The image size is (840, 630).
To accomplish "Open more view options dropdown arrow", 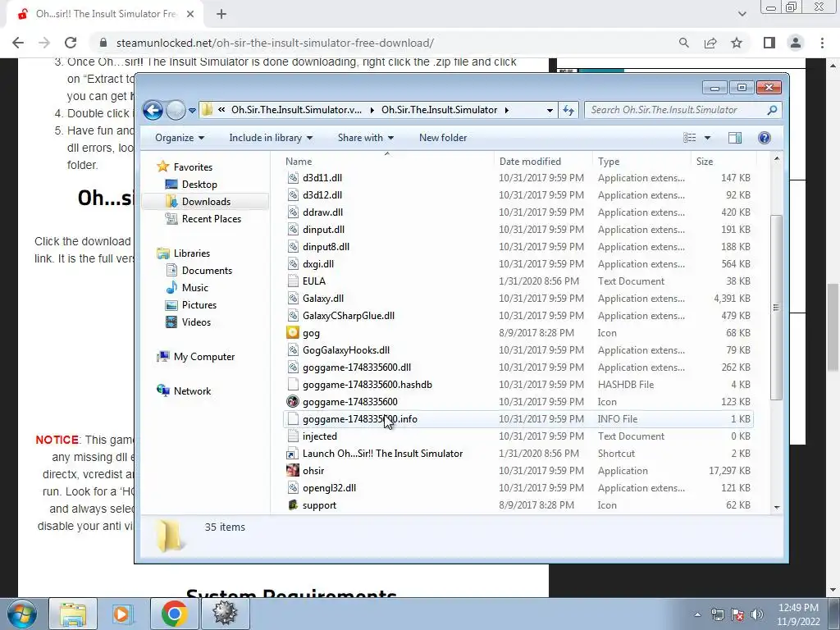I will 707,138.
